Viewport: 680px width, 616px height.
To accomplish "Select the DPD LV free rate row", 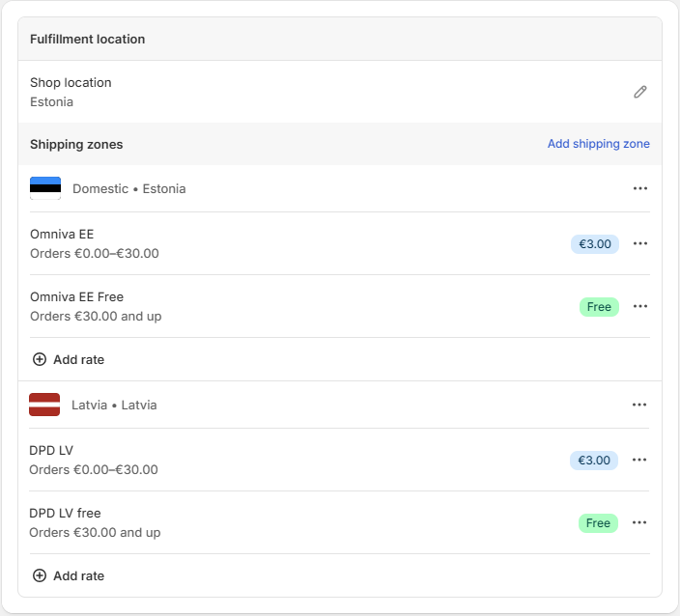I will (339, 522).
